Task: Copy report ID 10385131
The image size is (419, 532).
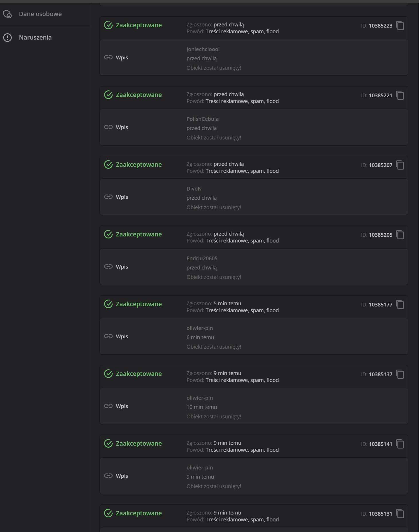Action: coord(400,514)
